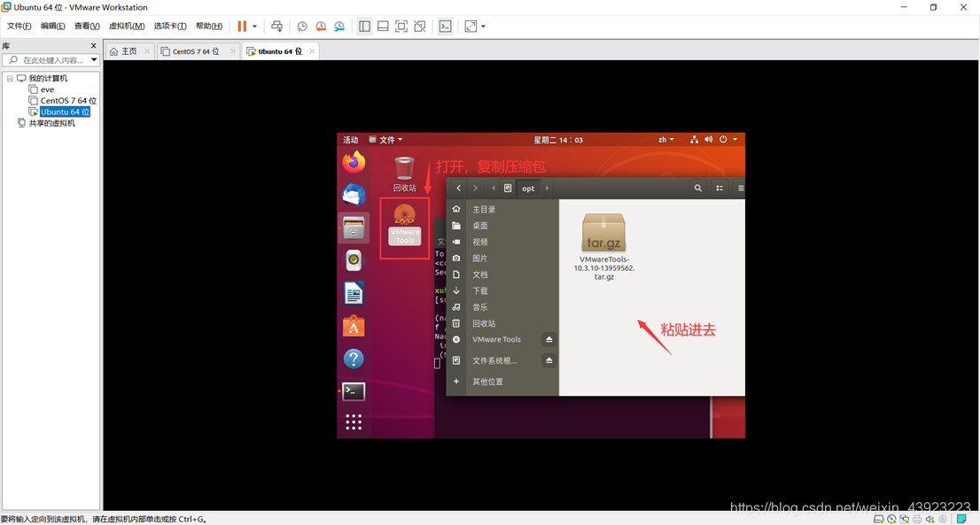Image resolution: width=980 pixels, height=525 pixels.
Task: Click the clock 星期二 14:03
Action: coord(558,140)
